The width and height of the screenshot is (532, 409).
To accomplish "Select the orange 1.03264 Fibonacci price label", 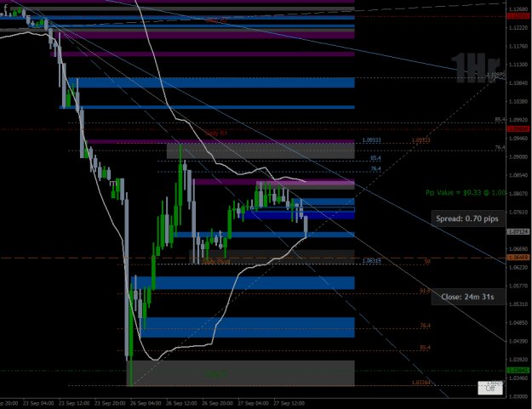I will tap(421, 383).
